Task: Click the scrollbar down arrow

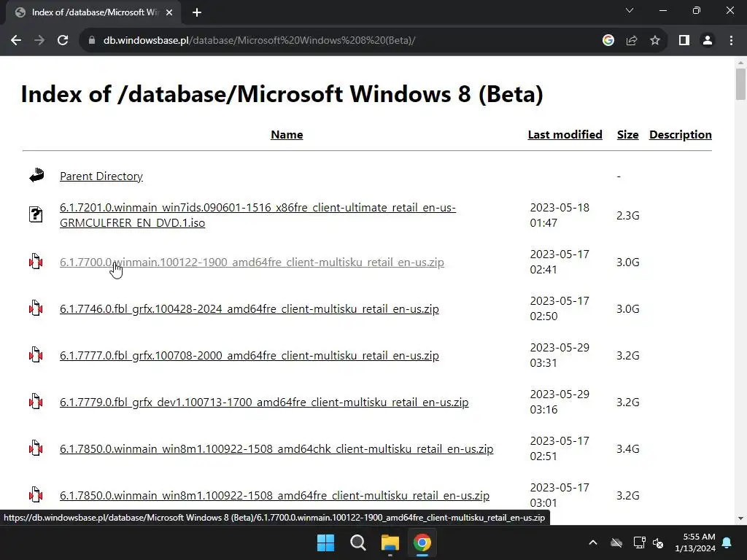Action: [x=740, y=518]
